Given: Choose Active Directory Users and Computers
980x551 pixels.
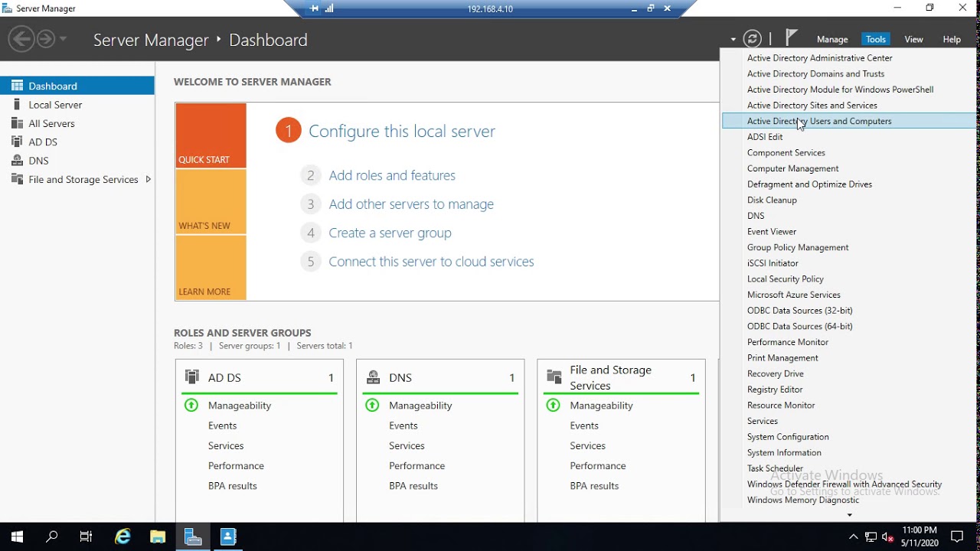Looking at the screenshot, I should pos(849,121).
